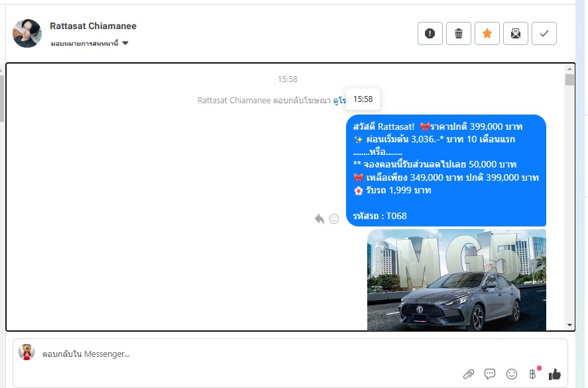Open the MG5 car image

pos(456,280)
